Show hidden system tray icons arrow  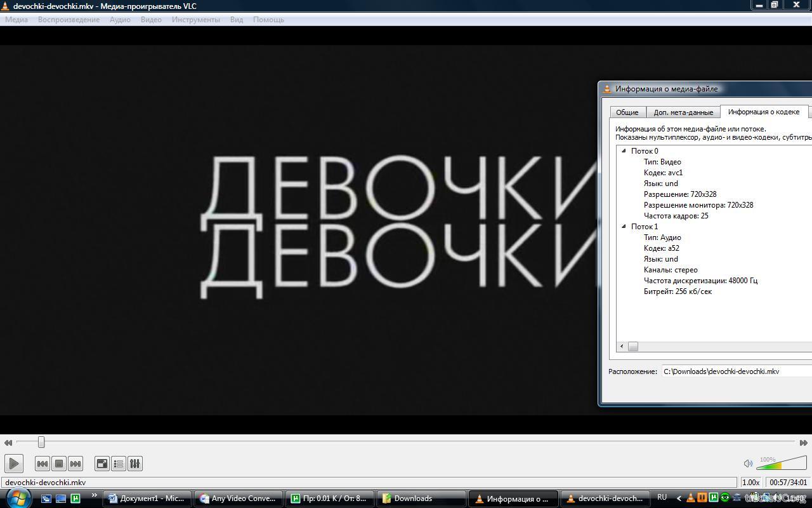click(x=679, y=498)
